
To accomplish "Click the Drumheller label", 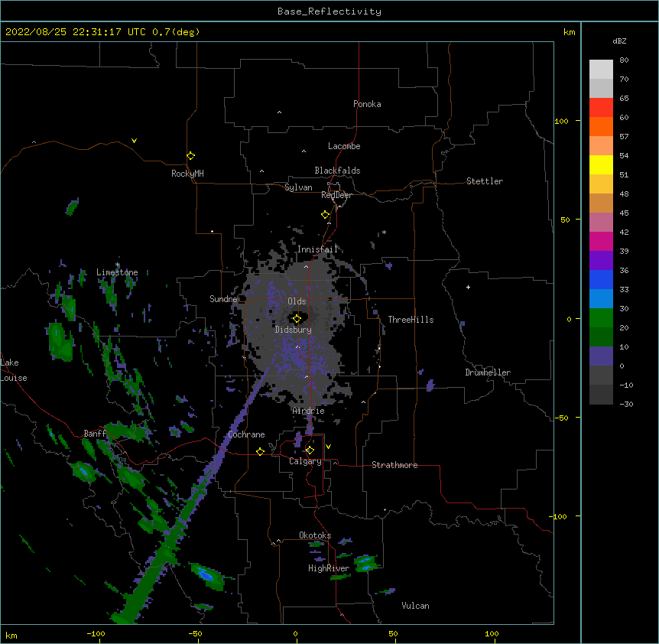I will (488, 372).
